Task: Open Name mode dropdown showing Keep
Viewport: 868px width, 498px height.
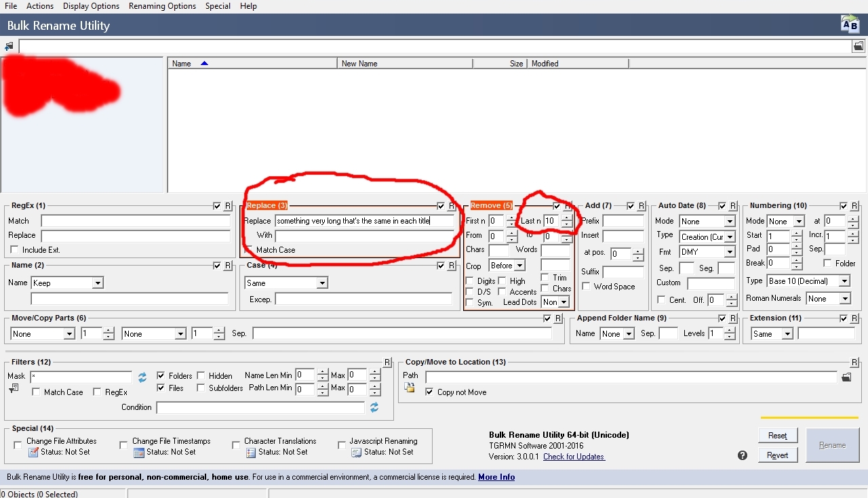Action: point(67,283)
